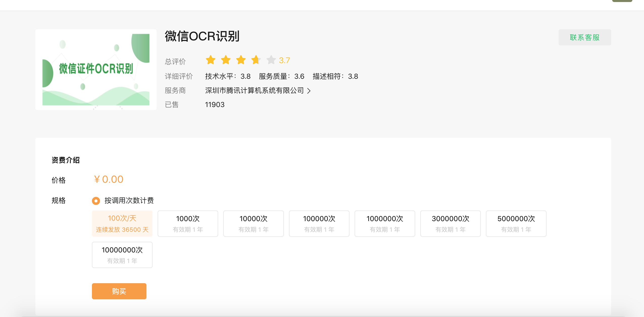Viewport: 644px width, 317px height.
Task: Click the 描述相符: 3.8 rating text
Action: [335, 76]
